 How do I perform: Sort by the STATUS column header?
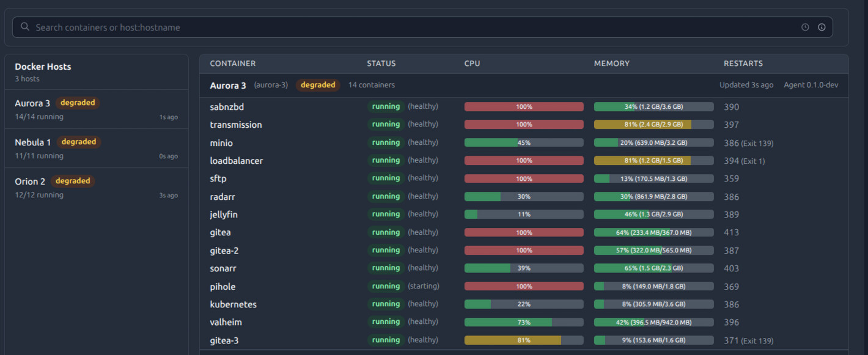tap(381, 64)
